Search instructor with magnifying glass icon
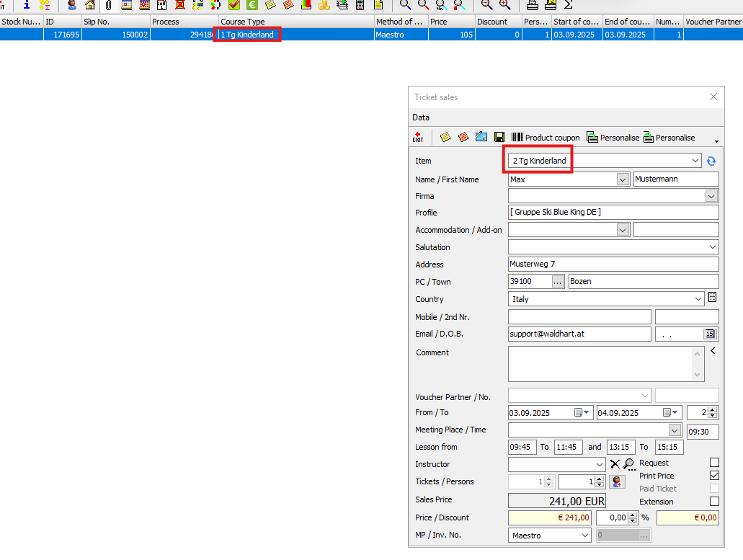Viewport: 743px width, 560px height. (628, 464)
